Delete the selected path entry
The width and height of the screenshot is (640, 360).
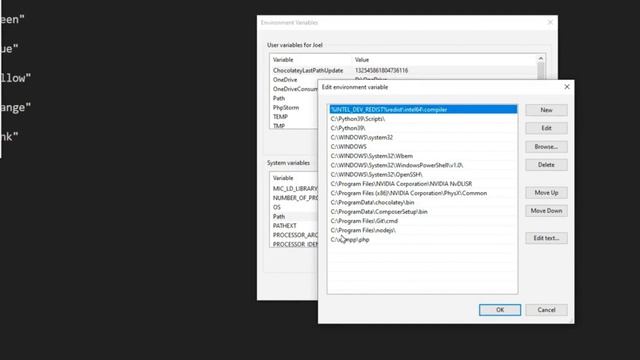[x=546, y=165]
